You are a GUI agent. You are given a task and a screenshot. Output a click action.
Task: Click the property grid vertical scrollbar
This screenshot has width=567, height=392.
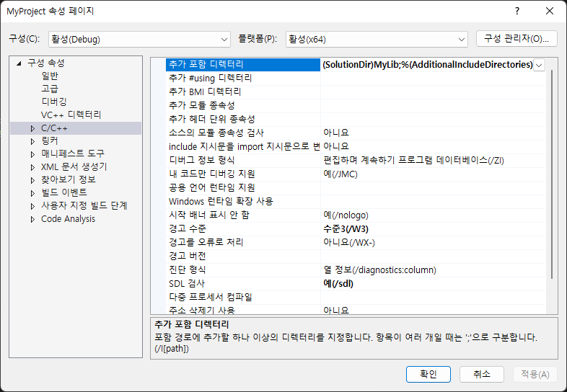(551, 174)
